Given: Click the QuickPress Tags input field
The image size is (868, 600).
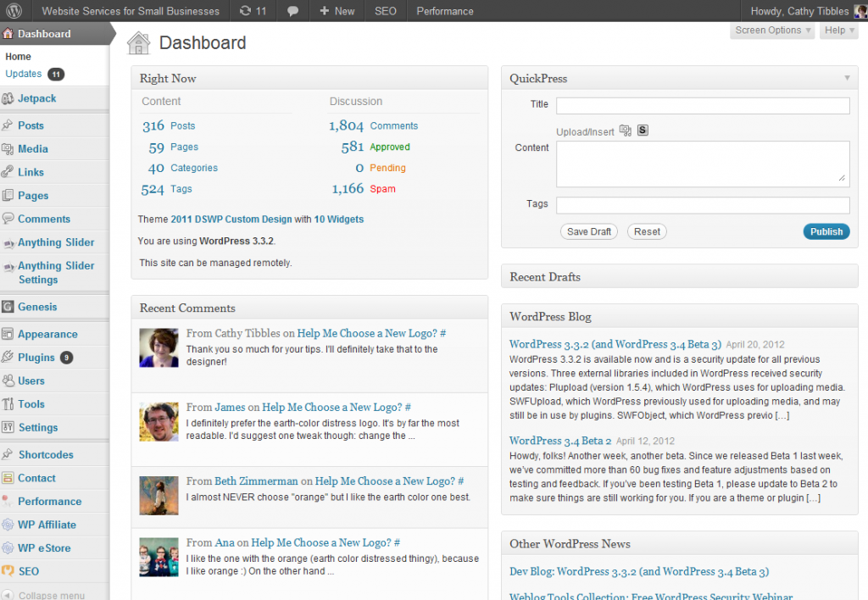Looking at the screenshot, I should click(x=703, y=205).
